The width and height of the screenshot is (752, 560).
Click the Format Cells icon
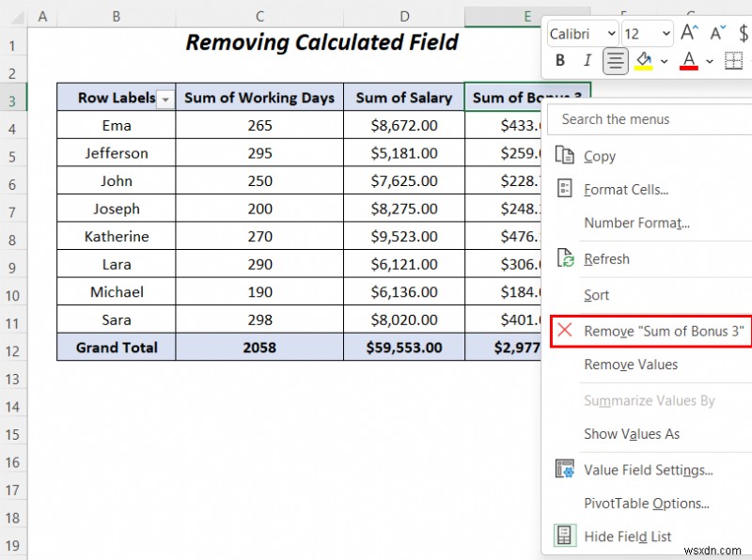point(565,189)
